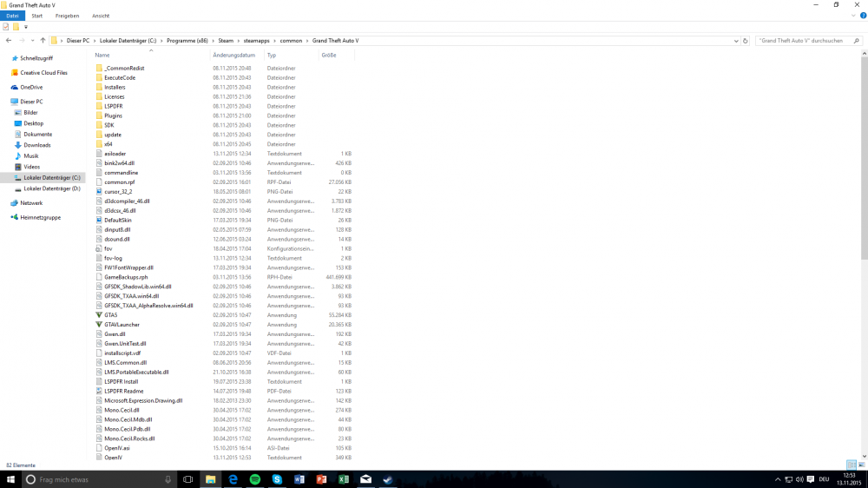Viewport: 868px width, 488px height.
Task: Select Lokaler Datenträger (D:) in sidebar
Action: (51, 188)
